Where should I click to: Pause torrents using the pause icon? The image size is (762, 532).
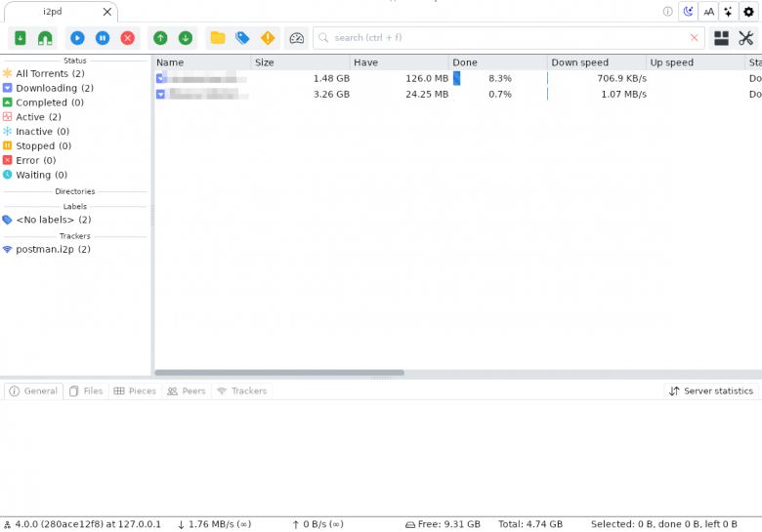click(x=103, y=38)
